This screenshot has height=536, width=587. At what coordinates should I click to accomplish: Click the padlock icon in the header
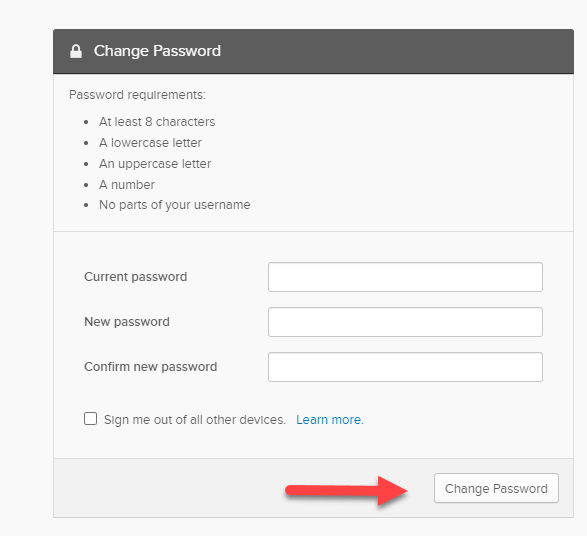76,51
